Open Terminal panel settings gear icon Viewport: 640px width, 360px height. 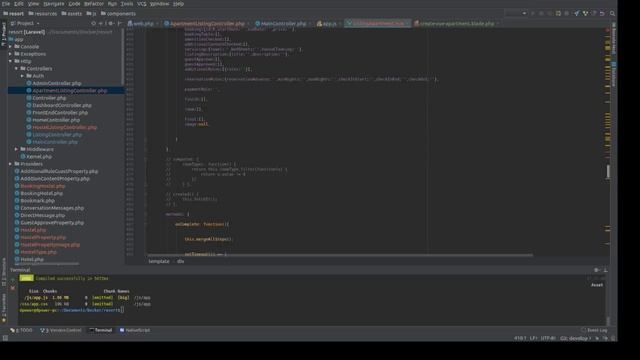click(x=596, y=270)
